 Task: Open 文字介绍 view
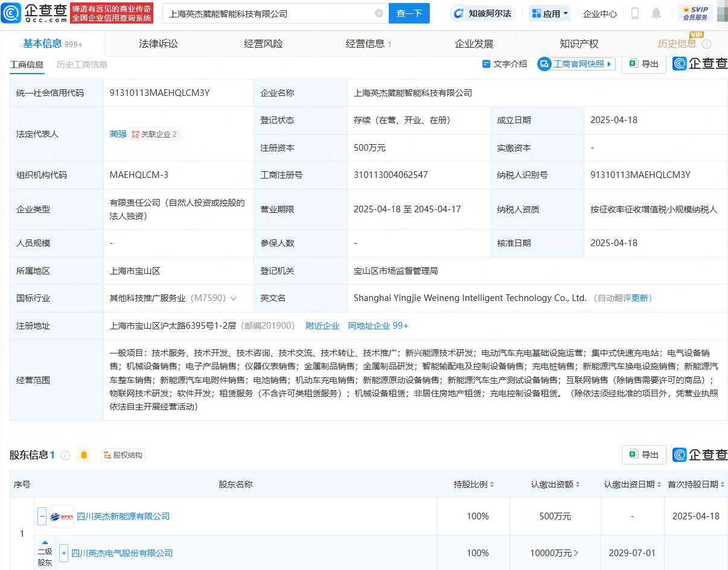coord(504,64)
